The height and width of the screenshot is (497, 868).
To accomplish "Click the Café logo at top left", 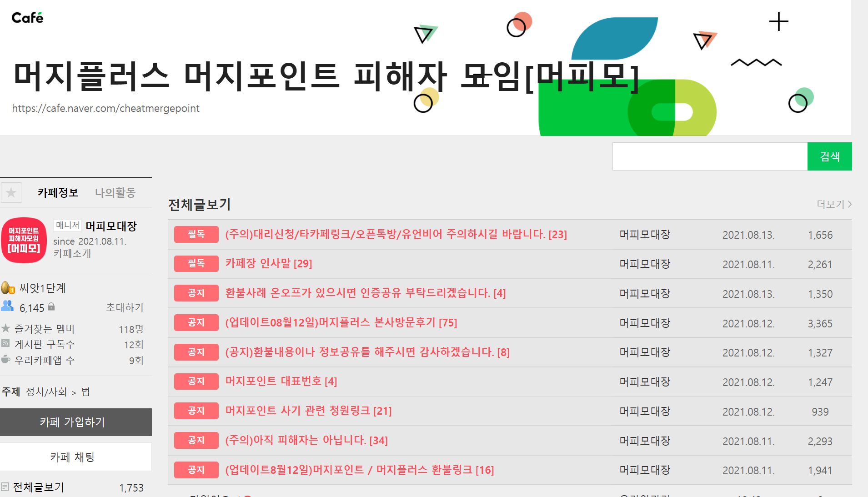I will click(x=27, y=18).
